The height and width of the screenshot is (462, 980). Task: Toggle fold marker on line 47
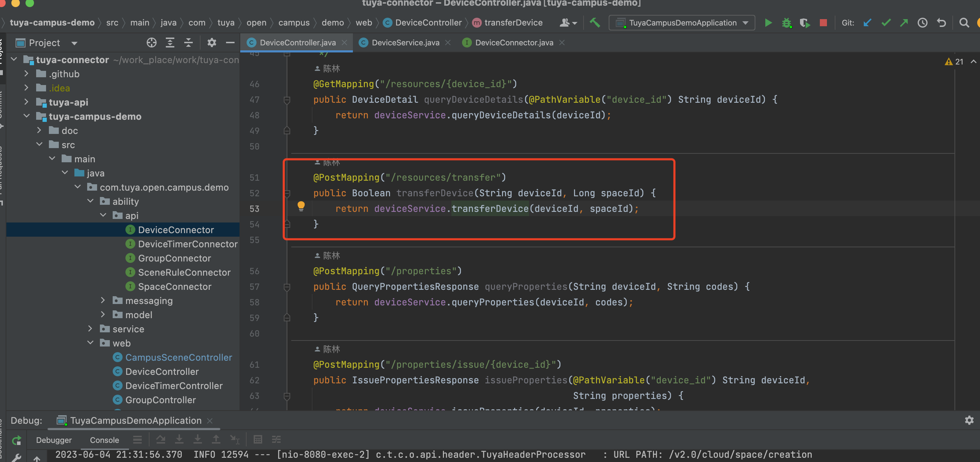[287, 100]
